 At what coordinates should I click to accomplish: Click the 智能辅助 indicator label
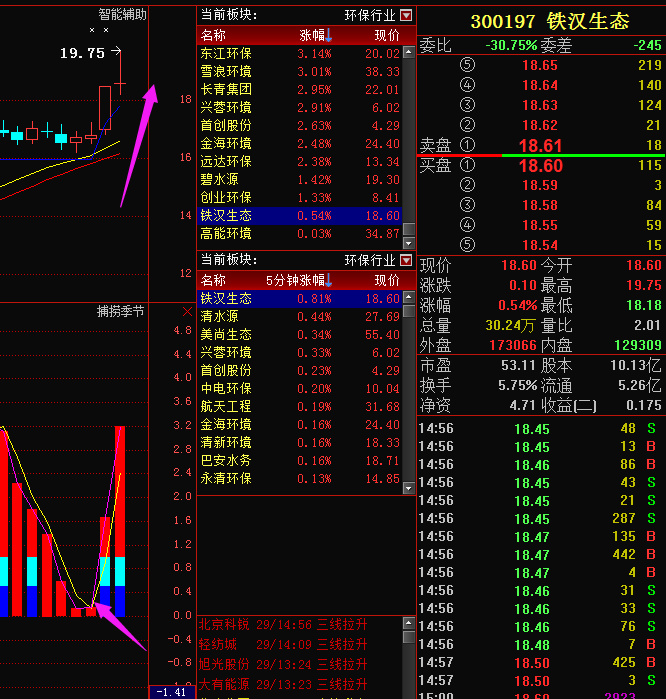(x=123, y=15)
